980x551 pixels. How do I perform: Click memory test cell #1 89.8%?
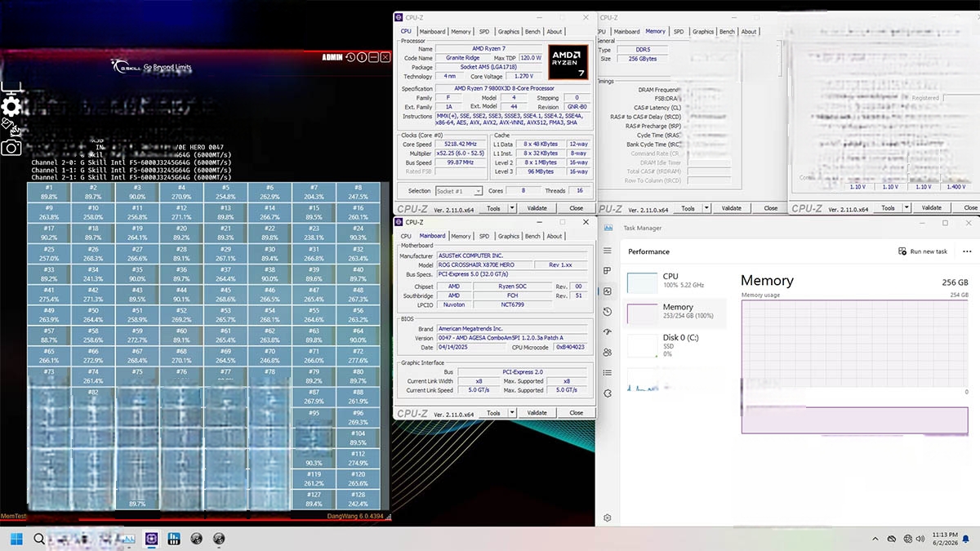49,192
